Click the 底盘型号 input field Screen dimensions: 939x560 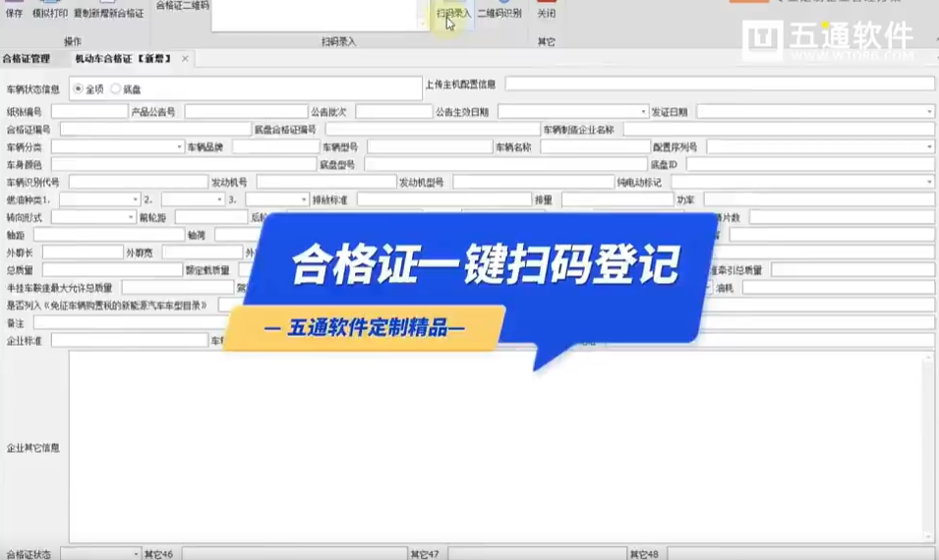pyautogui.click(x=505, y=164)
